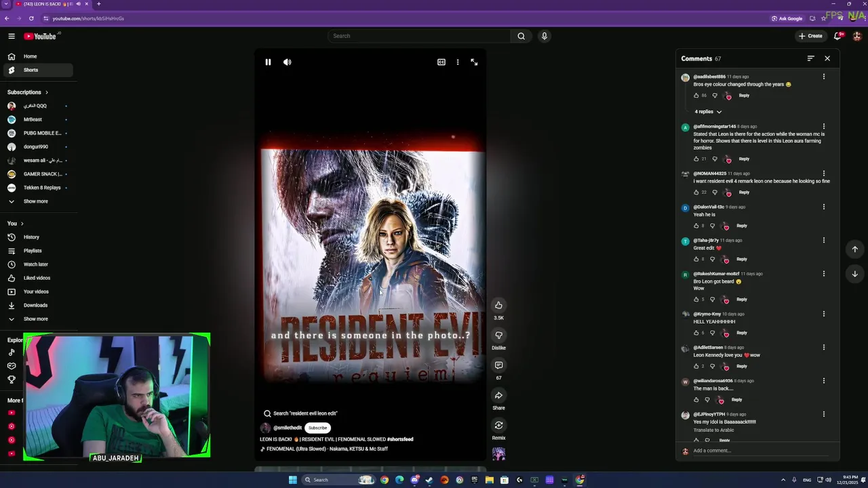Click the Windows taskbar Search box
The image size is (868, 488).
[339, 480]
